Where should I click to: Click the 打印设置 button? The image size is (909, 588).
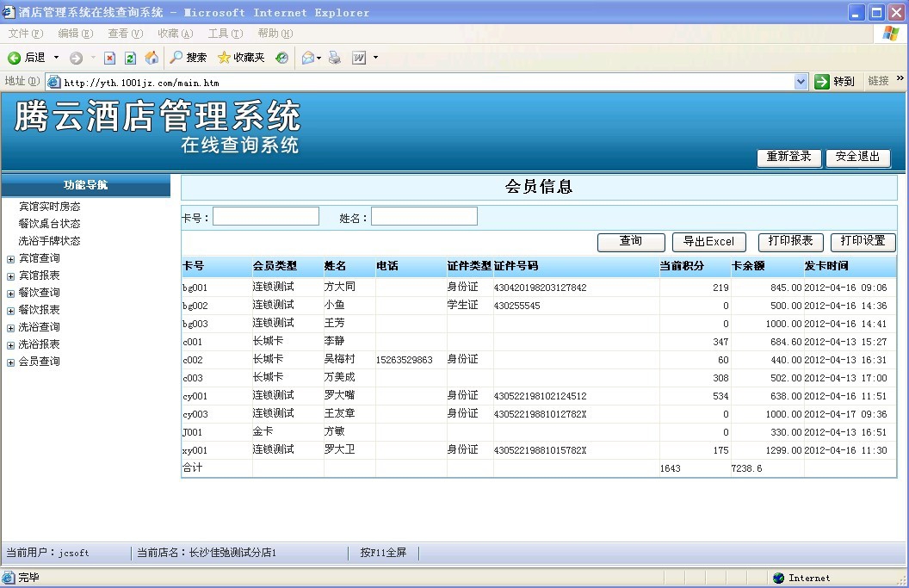863,241
